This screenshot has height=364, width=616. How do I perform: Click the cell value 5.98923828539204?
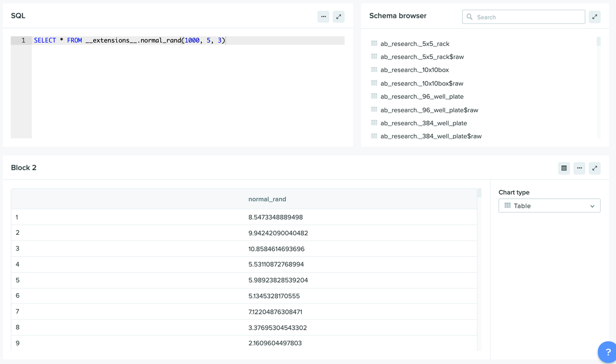pos(278,280)
